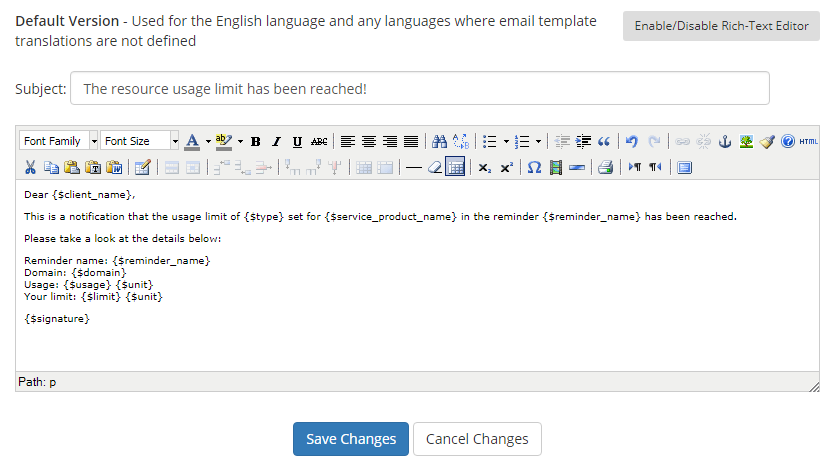Focus the Subject input field
Image resolution: width=837 pixels, height=468 pixels.
click(x=420, y=88)
